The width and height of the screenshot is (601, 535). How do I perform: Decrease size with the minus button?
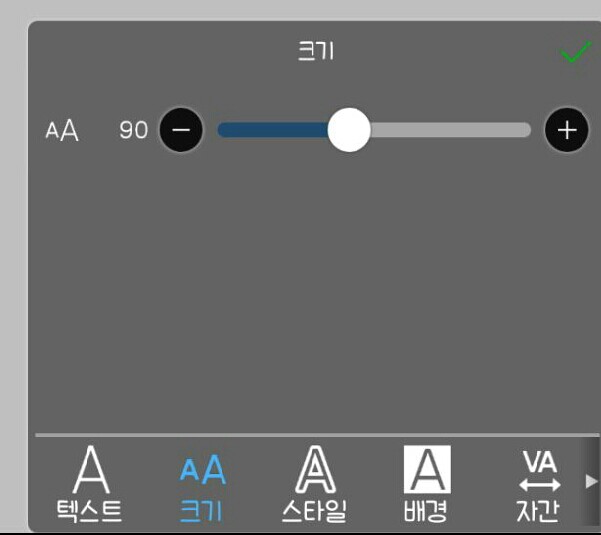click(x=181, y=130)
